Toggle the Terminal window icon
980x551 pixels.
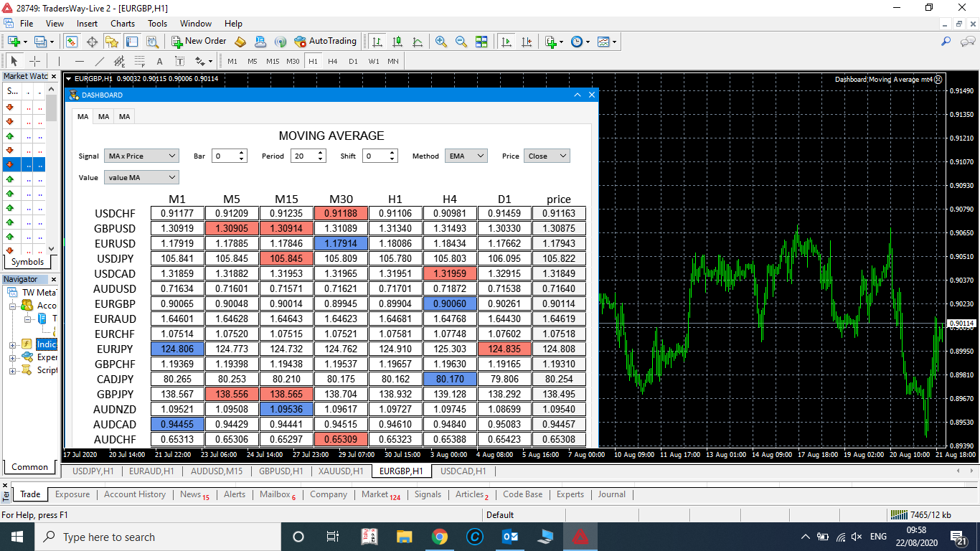click(x=131, y=42)
